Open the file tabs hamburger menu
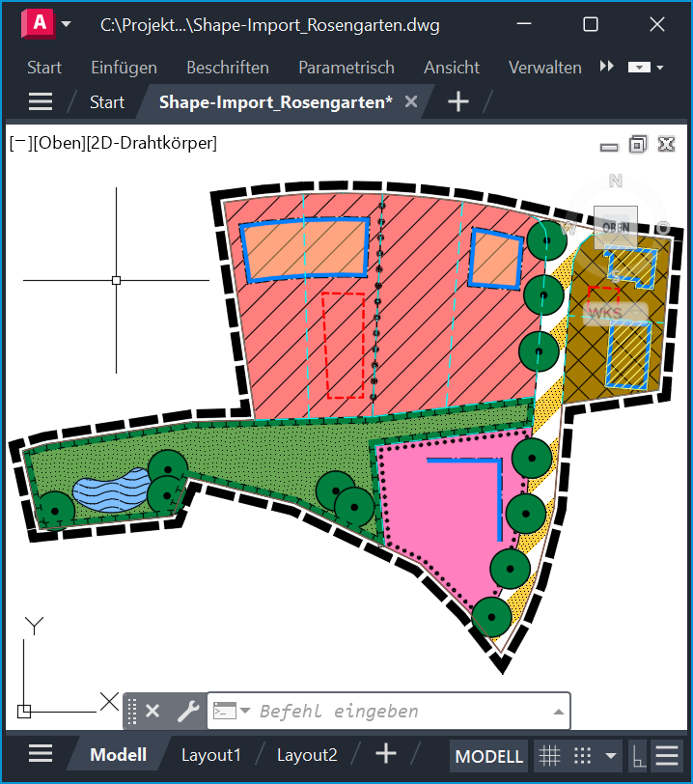Screen dimensions: 693x784 coord(41,101)
